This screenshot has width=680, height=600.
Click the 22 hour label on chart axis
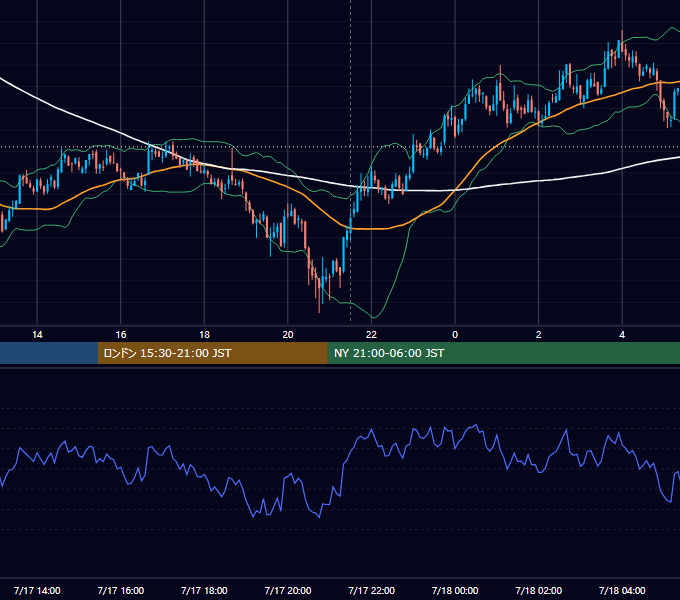(371, 335)
